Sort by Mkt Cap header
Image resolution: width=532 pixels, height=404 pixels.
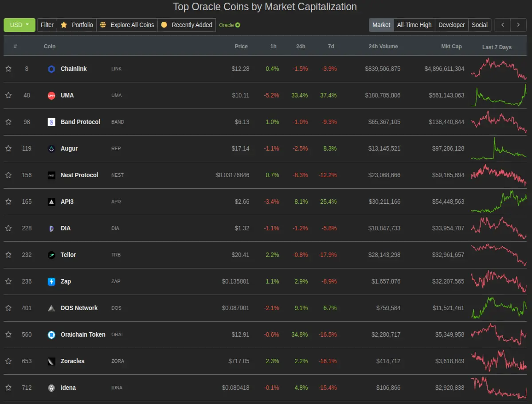coord(451,47)
